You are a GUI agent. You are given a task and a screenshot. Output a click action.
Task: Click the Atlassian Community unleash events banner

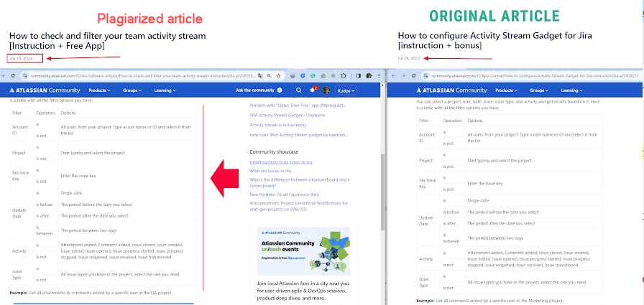point(303,251)
